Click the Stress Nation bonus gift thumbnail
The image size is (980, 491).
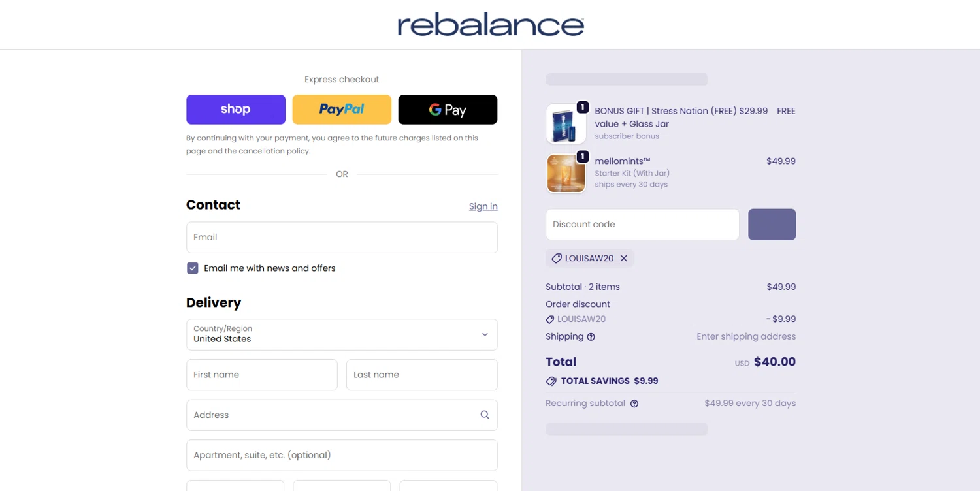[x=566, y=123]
